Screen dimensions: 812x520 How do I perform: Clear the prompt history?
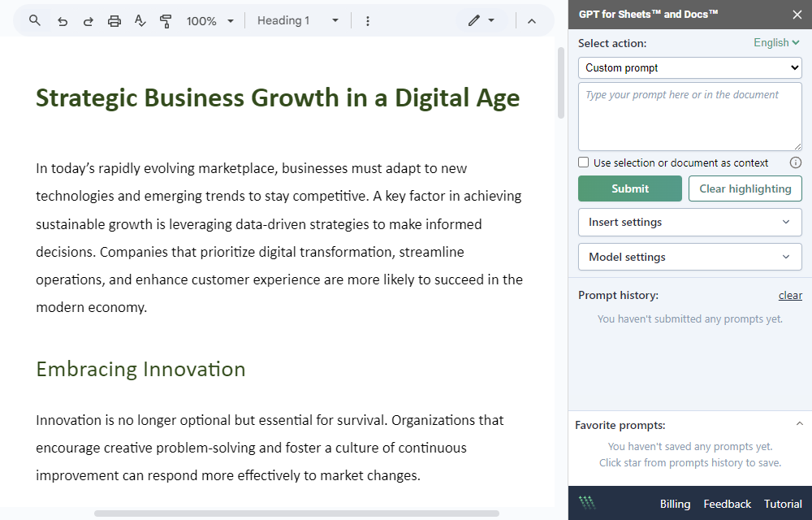790,295
